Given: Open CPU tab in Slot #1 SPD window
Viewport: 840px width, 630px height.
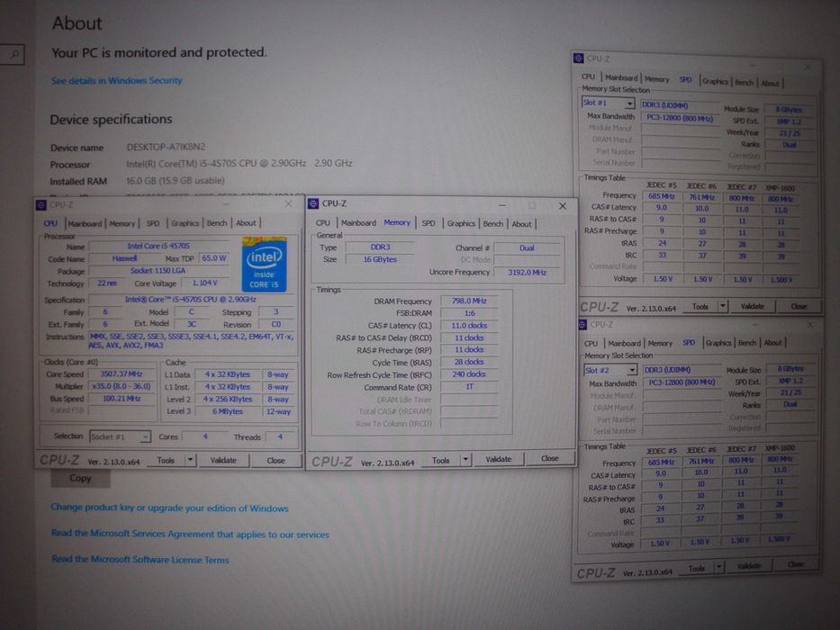Looking at the screenshot, I should point(588,77).
